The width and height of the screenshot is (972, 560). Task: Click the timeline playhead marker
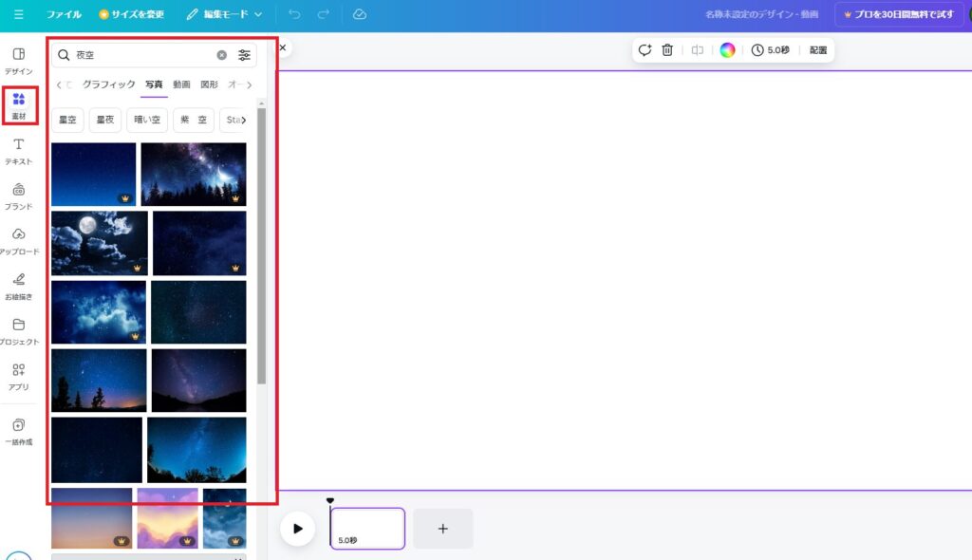330,500
